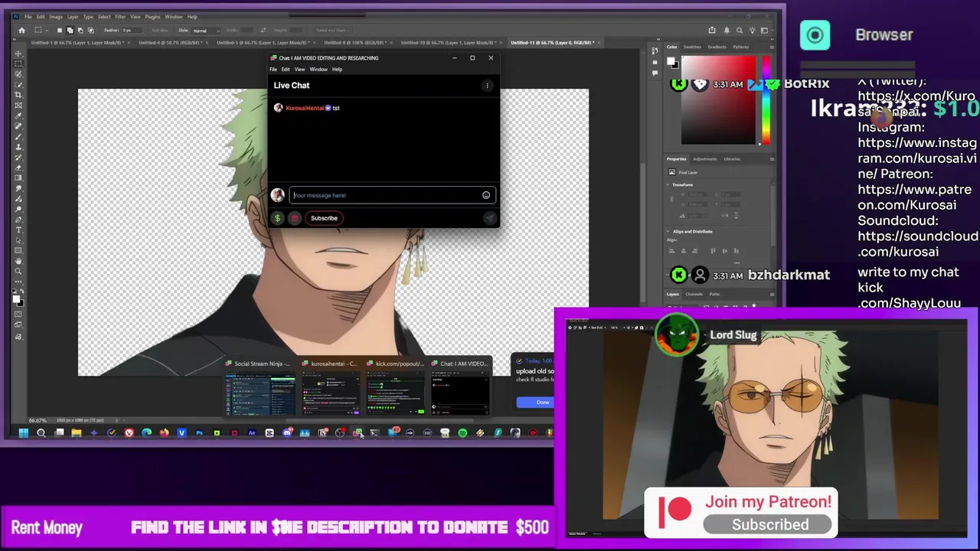Viewport: 980px width, 551px height.
Task: Toggle the width-height link in Properties
Action: tap(671, 199)
